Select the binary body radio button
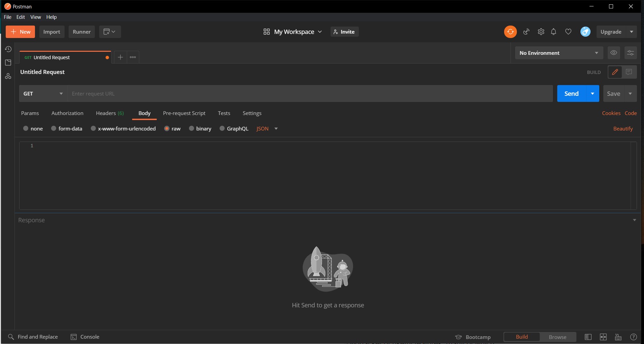 (x=191, y=128)
